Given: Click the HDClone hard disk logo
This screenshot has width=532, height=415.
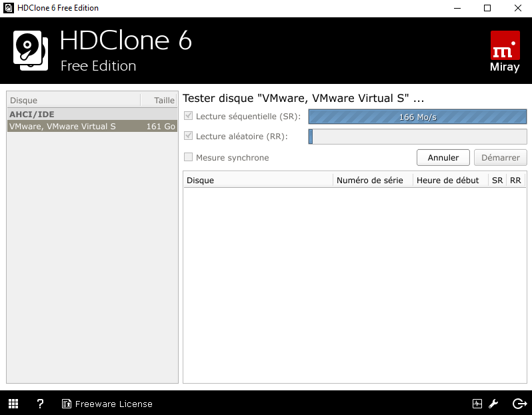Looking at the screenshot, I should click(x=30, y=51).
